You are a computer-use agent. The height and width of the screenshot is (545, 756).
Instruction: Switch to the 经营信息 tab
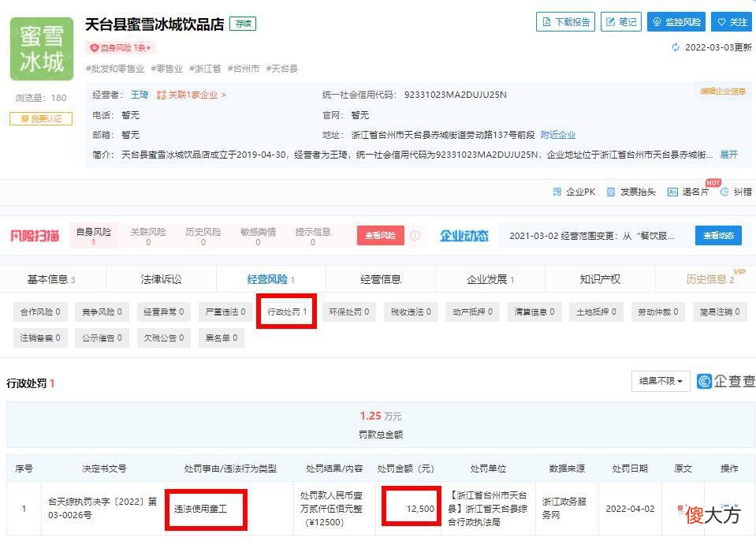point(381,279)
